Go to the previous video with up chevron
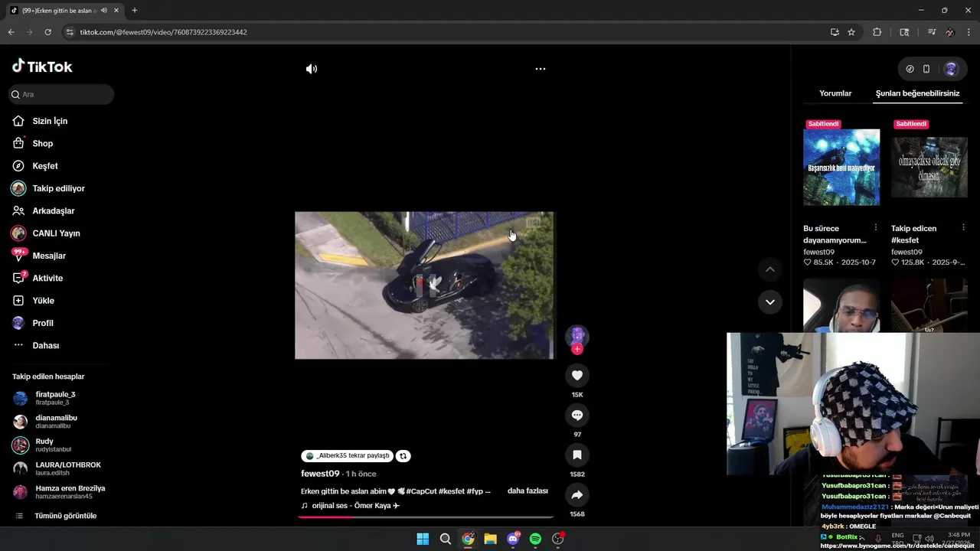This screenshot has height=551, width=980. 770,269
